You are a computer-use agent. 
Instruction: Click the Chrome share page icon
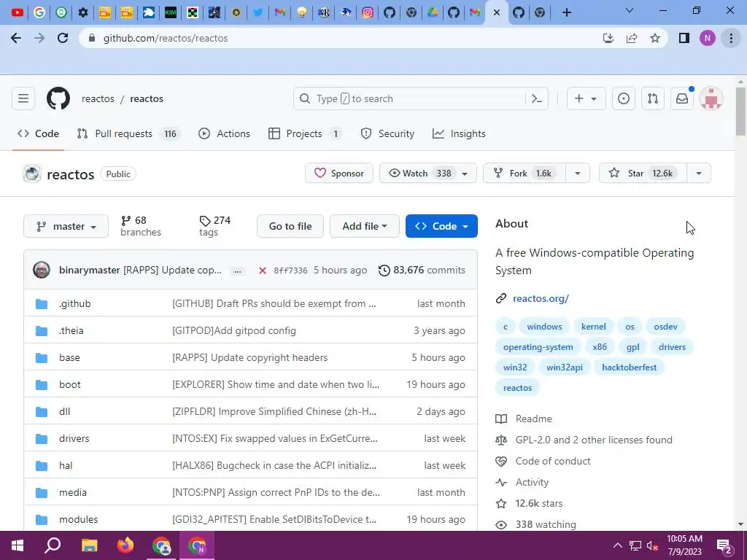(x=632, y=38)
